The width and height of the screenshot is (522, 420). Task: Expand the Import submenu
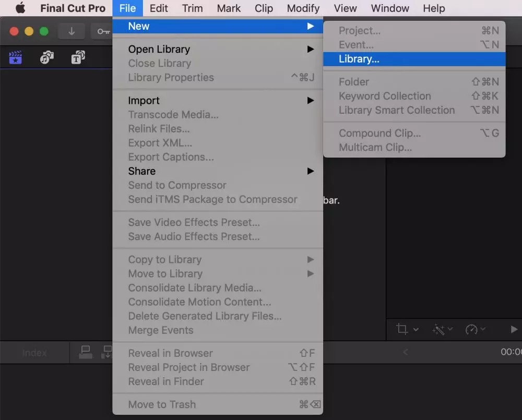coord(218,101)
